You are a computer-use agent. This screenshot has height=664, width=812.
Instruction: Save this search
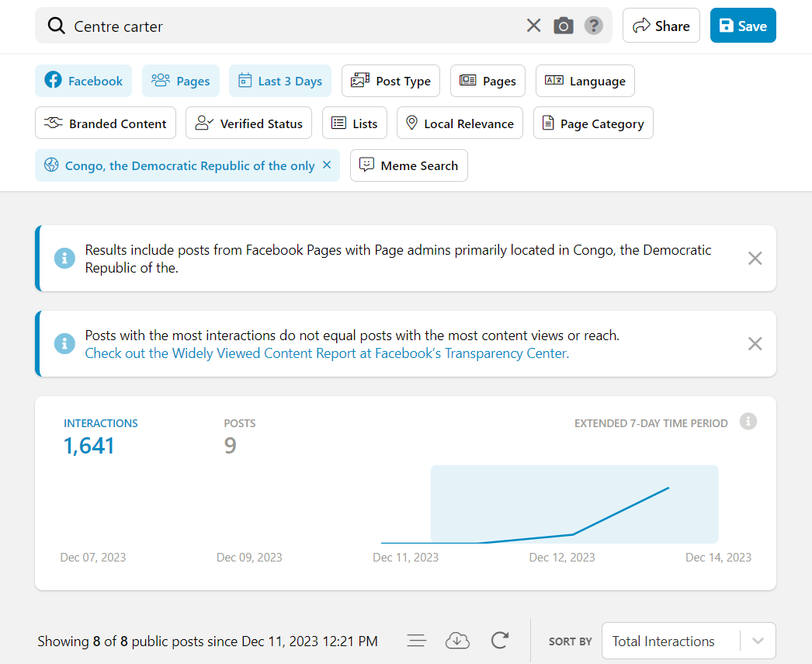743,26
